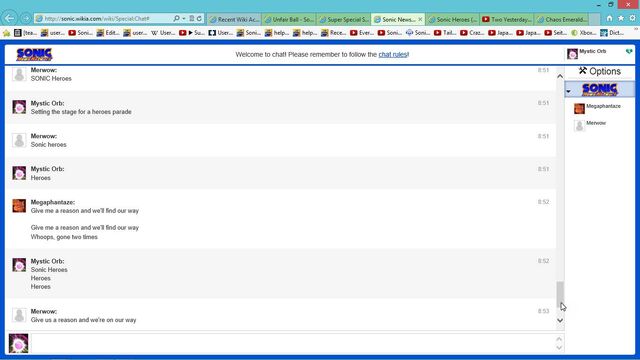
Task: Click Megaphantaze's avatar in the chat log
Action: (x=19, y=206)
